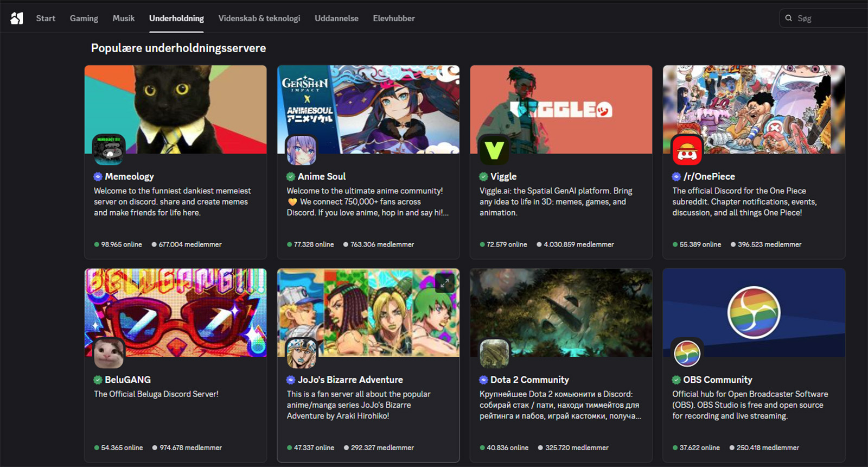Open the Anime Soul server title
868x467 pixels.
click(x=322, y=176)
